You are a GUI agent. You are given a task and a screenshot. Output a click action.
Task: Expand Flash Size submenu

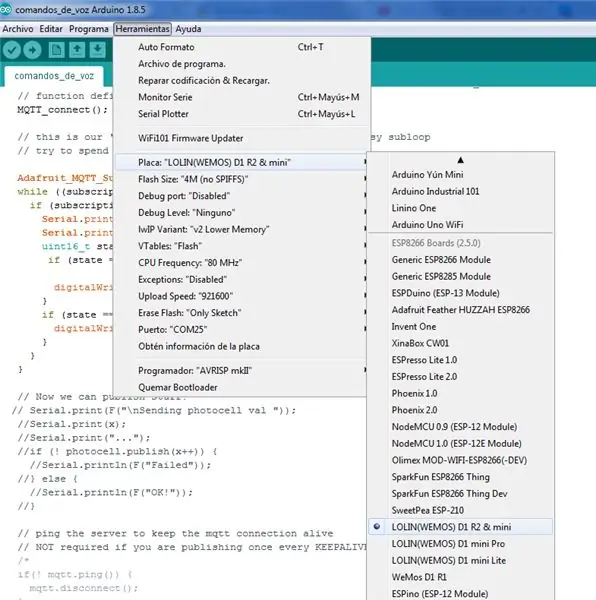[241, 179]
